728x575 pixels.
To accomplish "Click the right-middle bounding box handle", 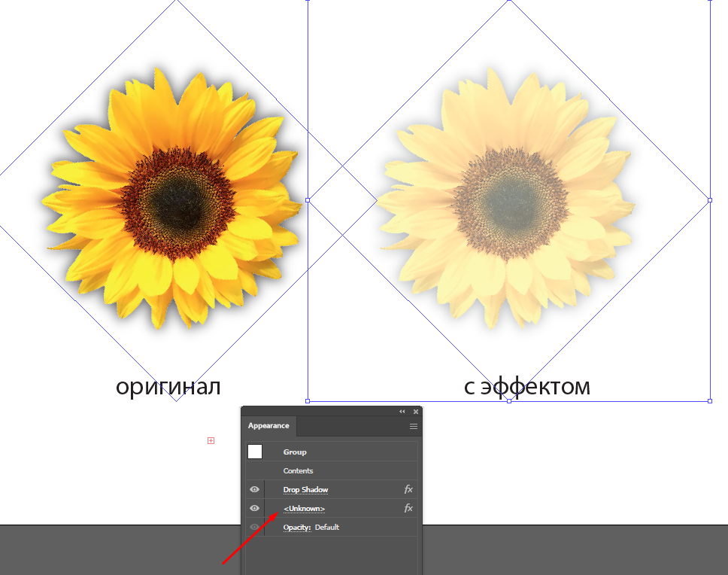I will pos(710,200).
